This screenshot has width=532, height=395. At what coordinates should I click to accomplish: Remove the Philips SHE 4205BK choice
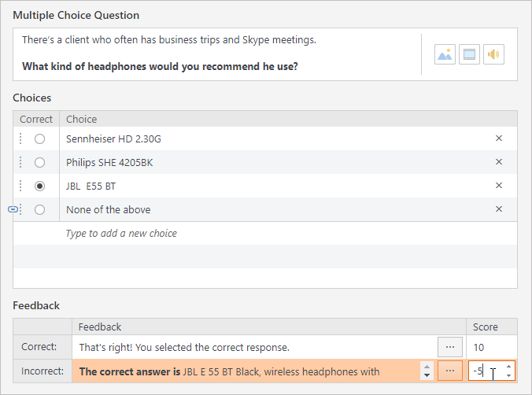pyautogui.click(x=498, y=162)
